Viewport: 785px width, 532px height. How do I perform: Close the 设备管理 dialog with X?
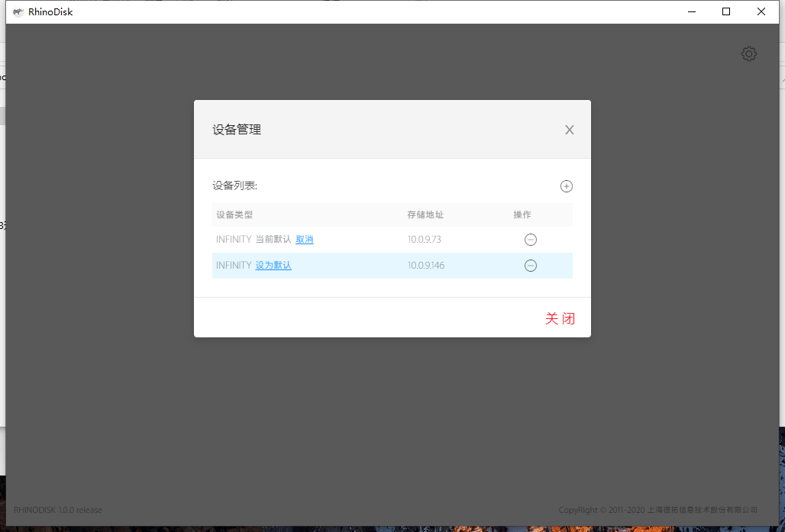coord(569,130)
